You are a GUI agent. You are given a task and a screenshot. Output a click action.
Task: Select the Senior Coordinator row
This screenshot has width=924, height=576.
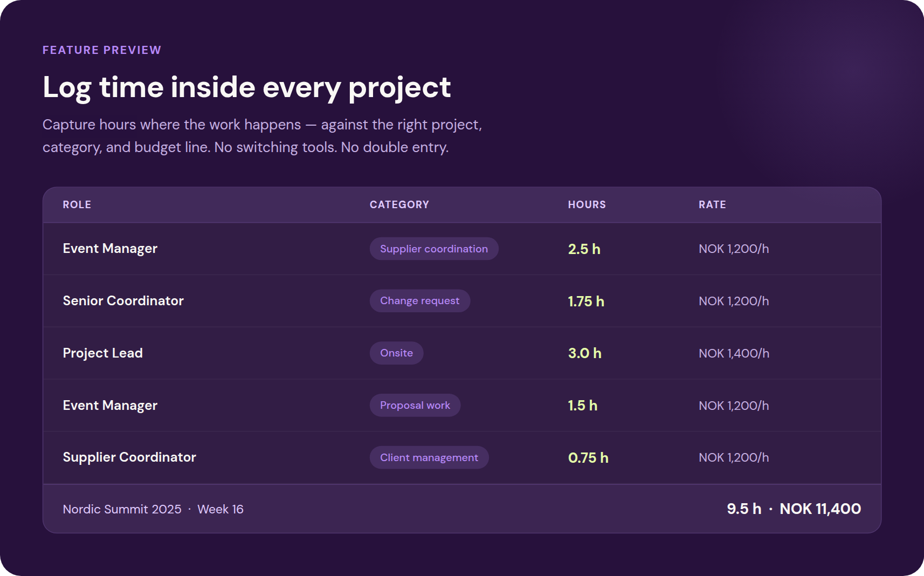123,300
